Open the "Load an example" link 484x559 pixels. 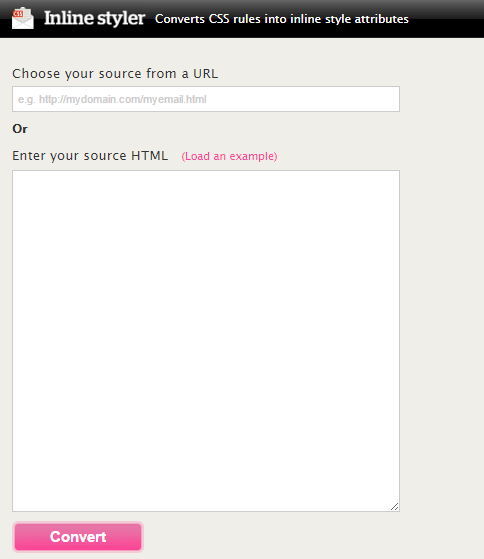[x=230, y=156]
